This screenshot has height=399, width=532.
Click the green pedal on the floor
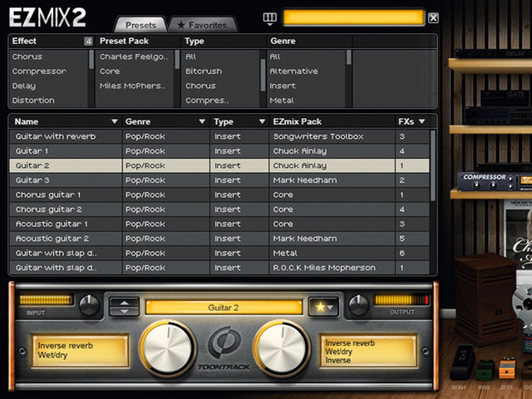tap(485, 371)
